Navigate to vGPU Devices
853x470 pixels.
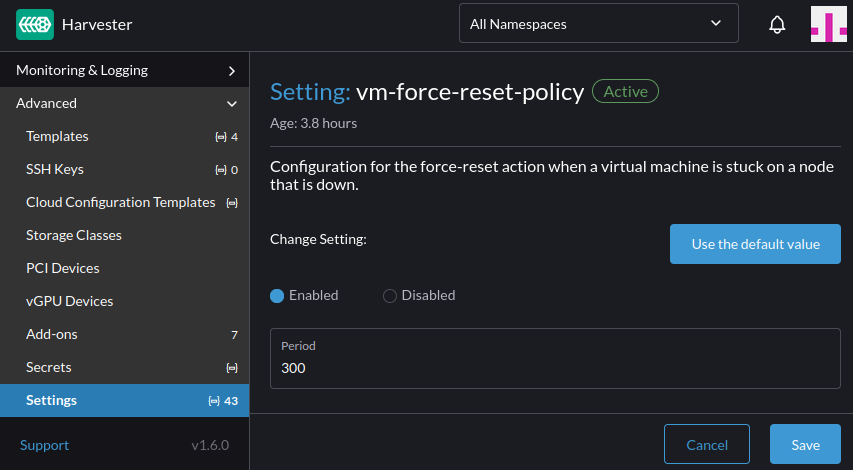pyautogui.click(x=69, y=301)
